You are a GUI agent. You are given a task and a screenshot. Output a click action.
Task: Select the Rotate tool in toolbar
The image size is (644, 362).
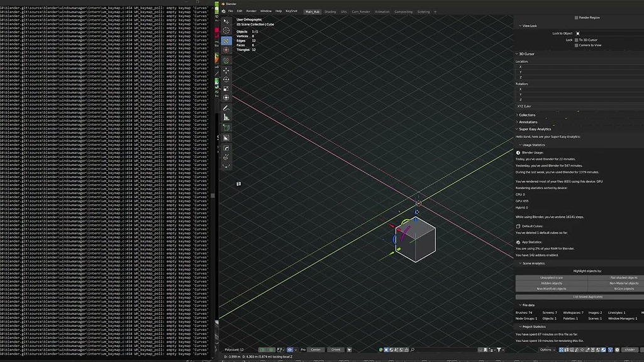(226, 80)
